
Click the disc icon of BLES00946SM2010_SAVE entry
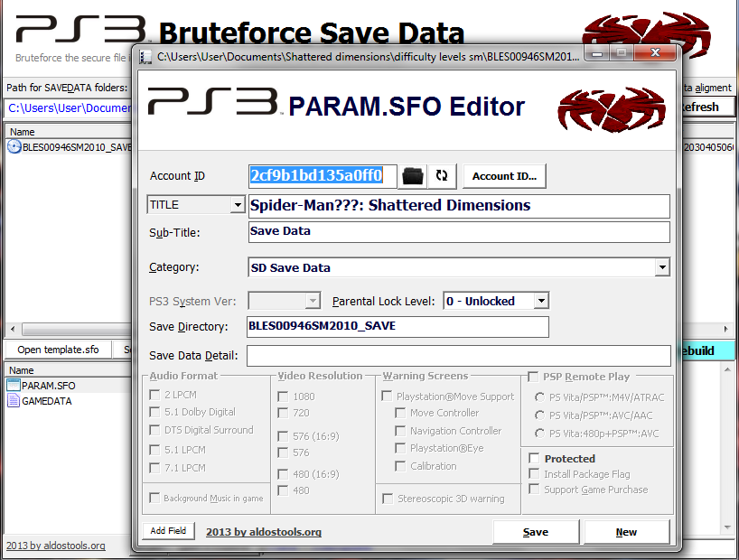[14, 146]
